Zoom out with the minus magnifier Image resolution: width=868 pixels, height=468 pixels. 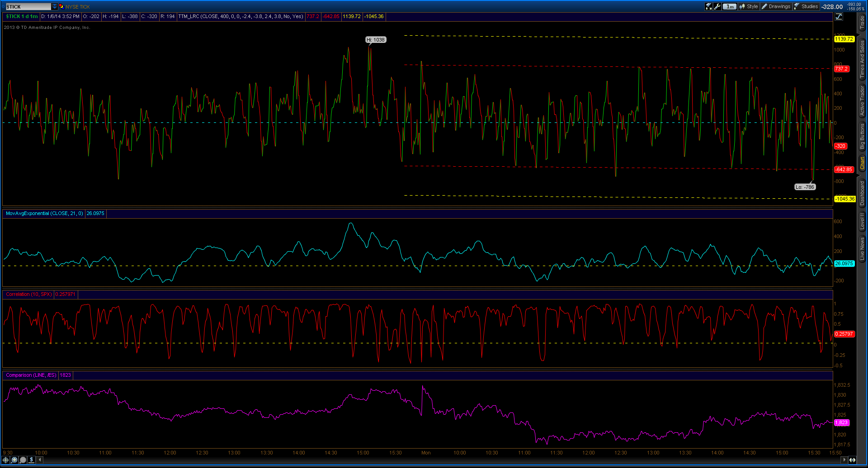[x=23, y=460]
